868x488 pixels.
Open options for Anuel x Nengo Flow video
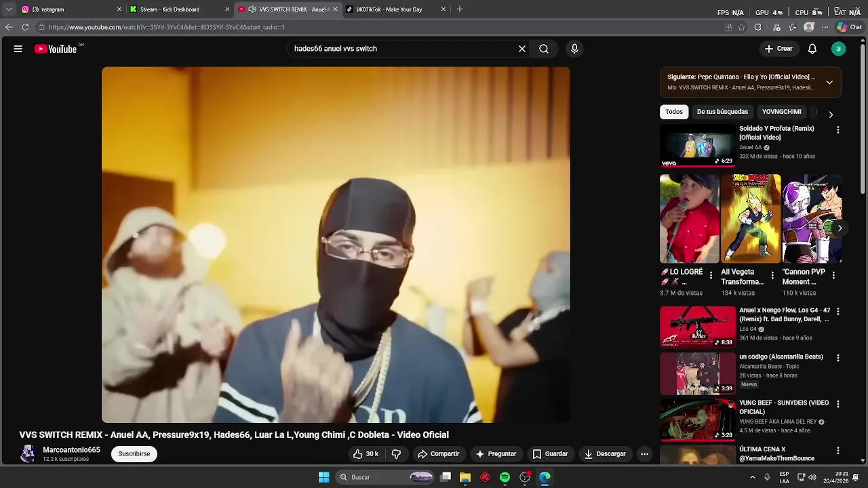click(838, 312)
